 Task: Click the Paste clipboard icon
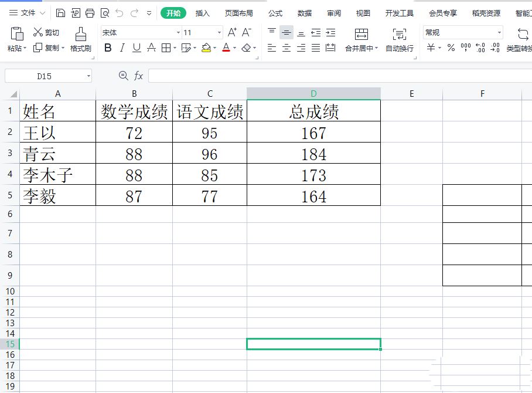17,34
